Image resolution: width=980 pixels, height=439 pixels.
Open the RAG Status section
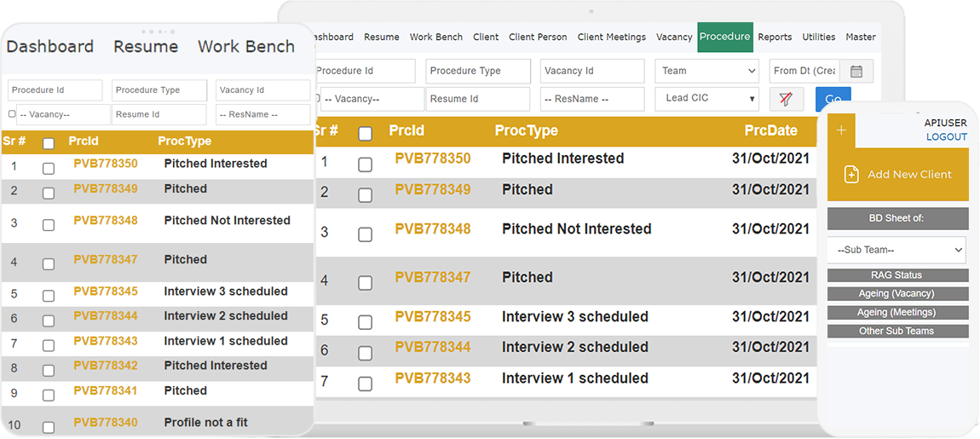897,275
